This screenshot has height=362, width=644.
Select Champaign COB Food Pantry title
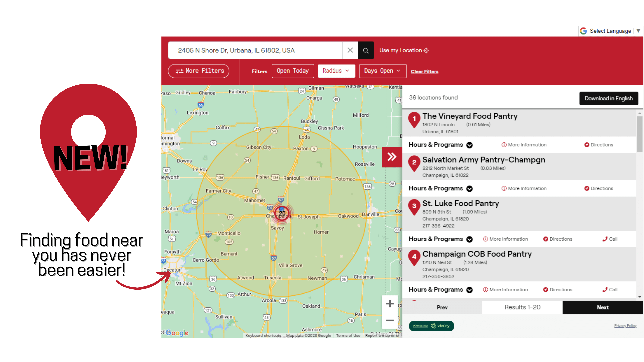pyautogui.click(x=477, y=254)
